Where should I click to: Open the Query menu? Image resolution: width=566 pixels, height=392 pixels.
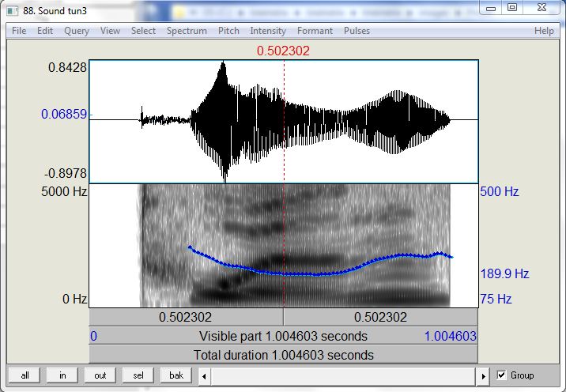click(x=77, y=31)
